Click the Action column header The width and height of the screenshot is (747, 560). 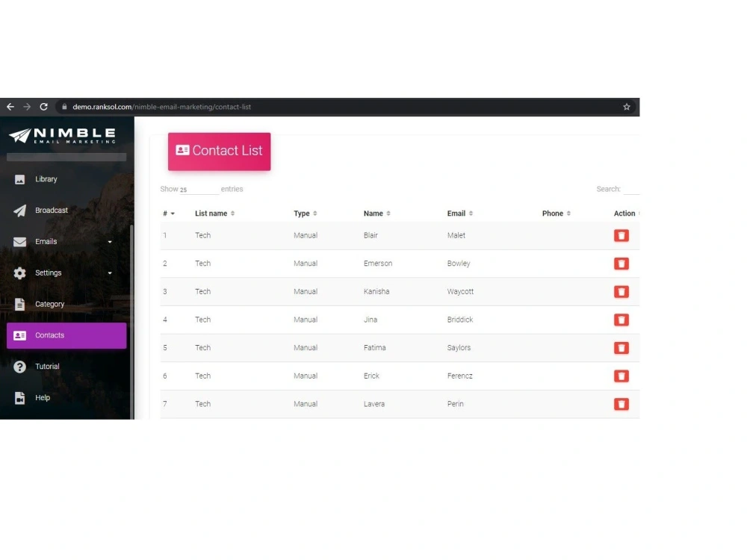click(624, 214)
